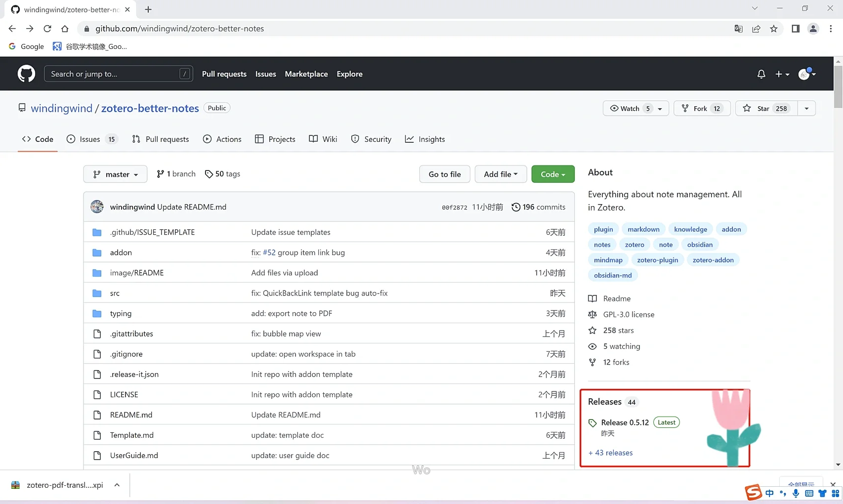Open the zotero-better-notes repository link
The image size is (843, 504).
(150, 108)
